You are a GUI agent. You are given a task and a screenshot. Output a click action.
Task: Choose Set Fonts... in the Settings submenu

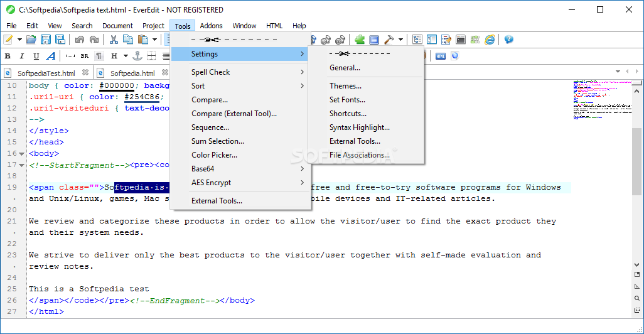367,100
